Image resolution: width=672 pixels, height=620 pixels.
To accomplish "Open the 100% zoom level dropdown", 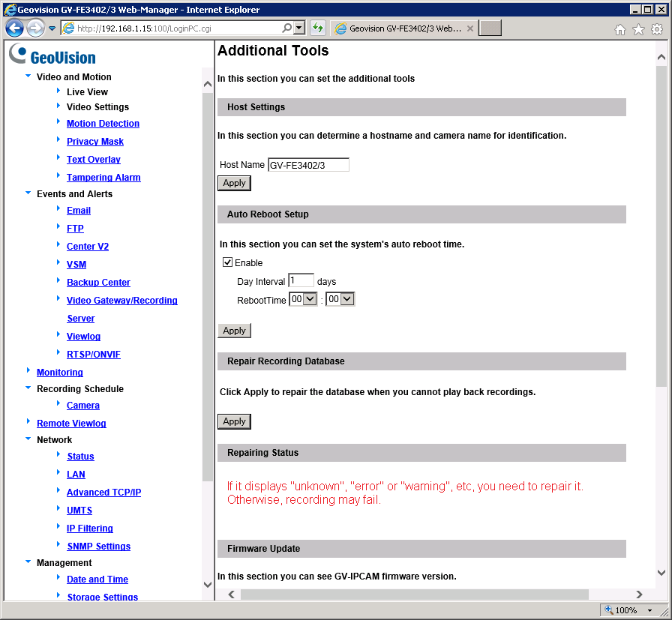I will coord(649,610).
